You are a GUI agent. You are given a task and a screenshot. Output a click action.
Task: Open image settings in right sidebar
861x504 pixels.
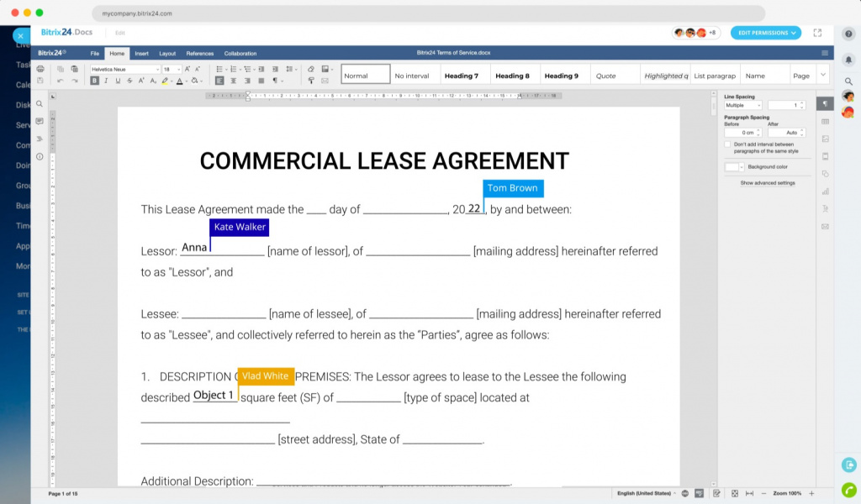(x=825, y=139)
